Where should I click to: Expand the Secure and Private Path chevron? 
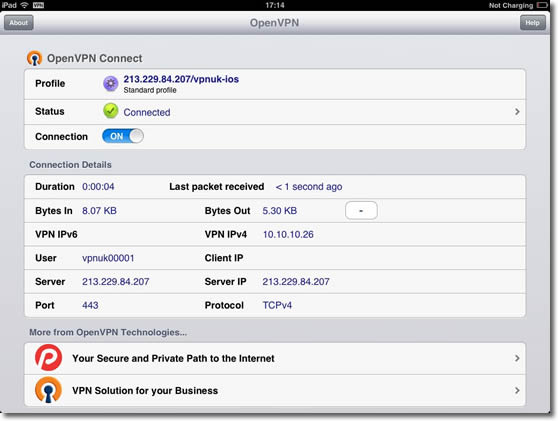(x=517, y=358)
